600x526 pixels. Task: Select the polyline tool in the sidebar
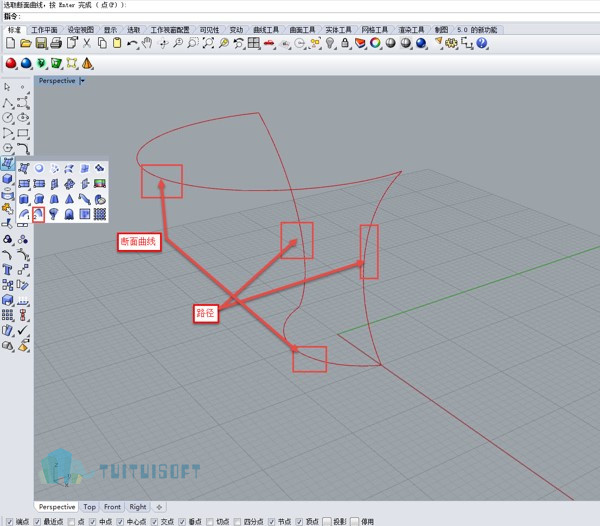coord(7,103)
